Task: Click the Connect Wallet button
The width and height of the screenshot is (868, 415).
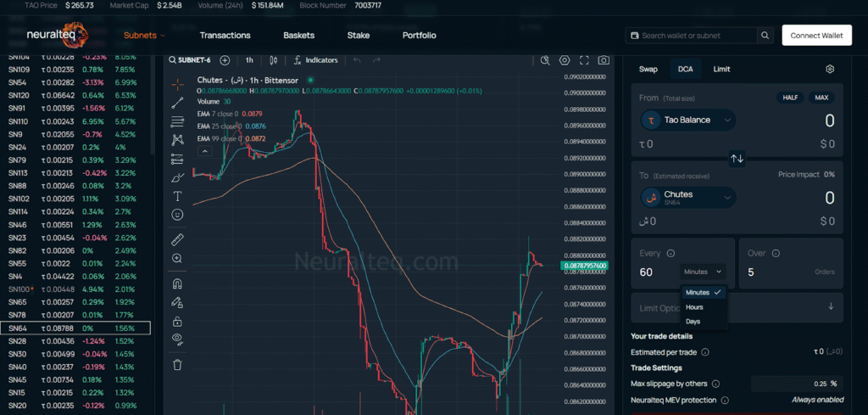Action: 816,36
